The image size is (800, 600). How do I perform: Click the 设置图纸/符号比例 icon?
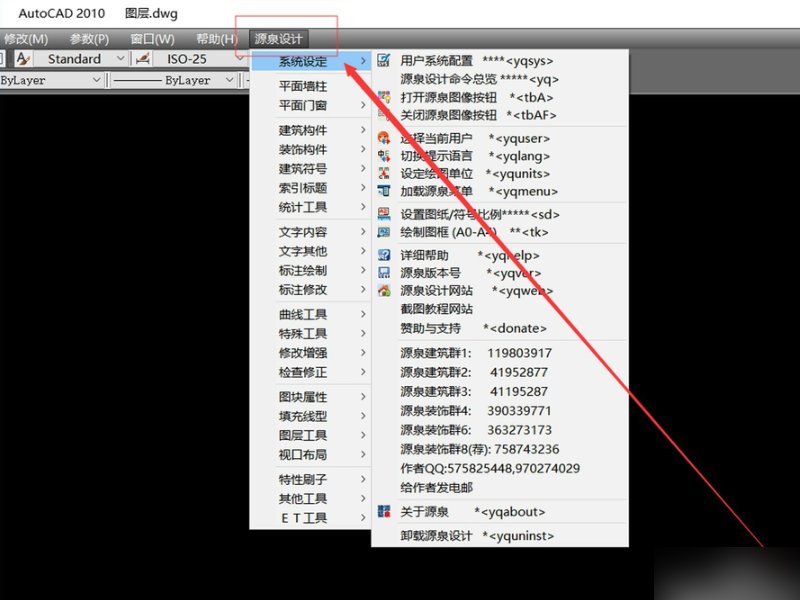coord(384,214)
